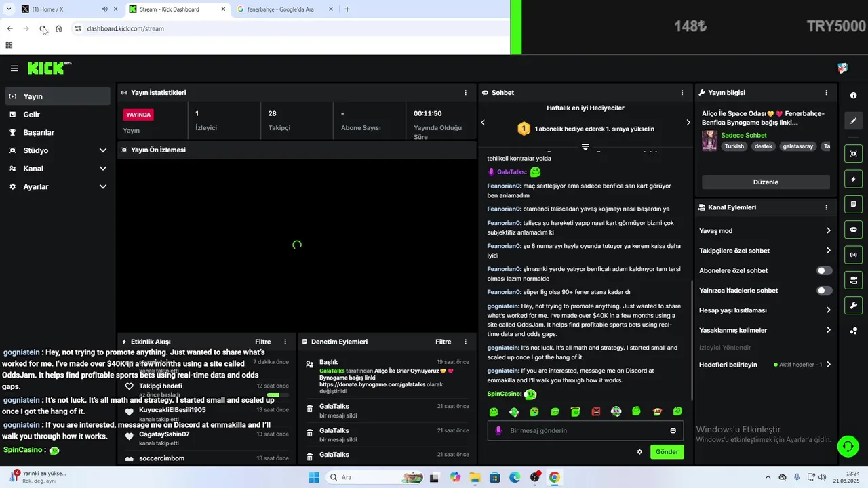Open the Yayın İstatistikleri options menu
Image resolution: width=868 pixels, height=488 pixels.
tap(465, 93)
